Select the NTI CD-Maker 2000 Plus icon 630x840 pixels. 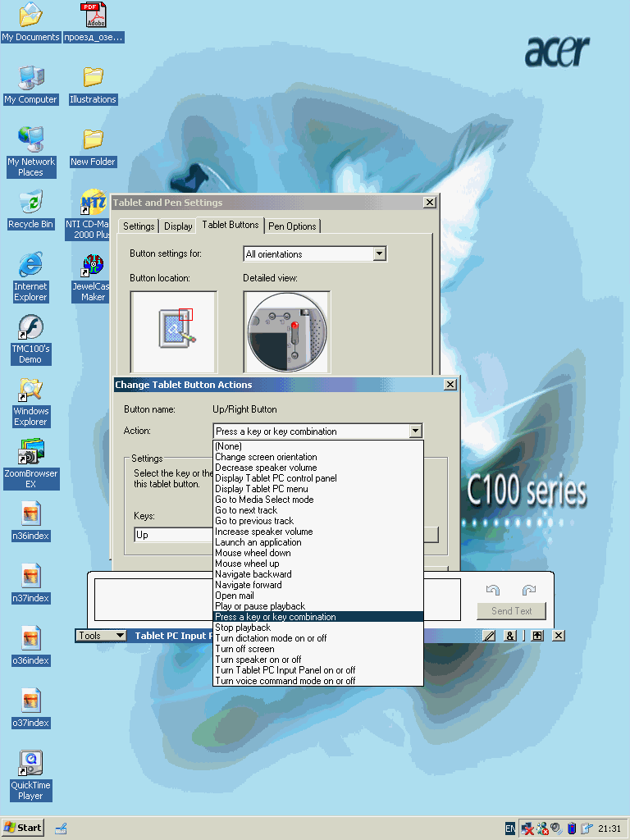pyautogui.click(x=93, y=203)
